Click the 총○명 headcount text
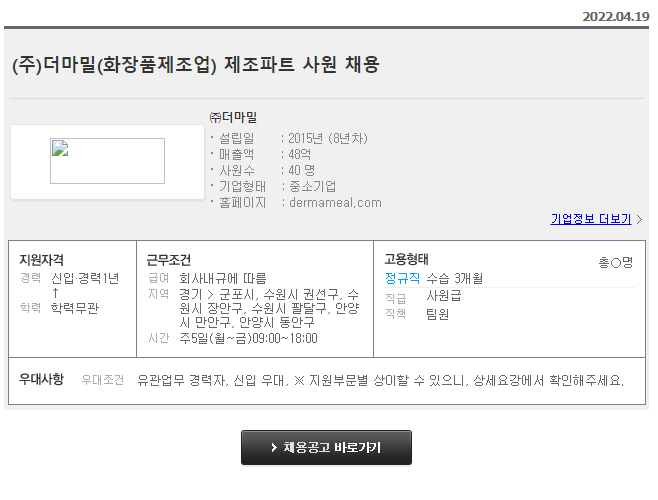658x500 pixels. (615, 262)
